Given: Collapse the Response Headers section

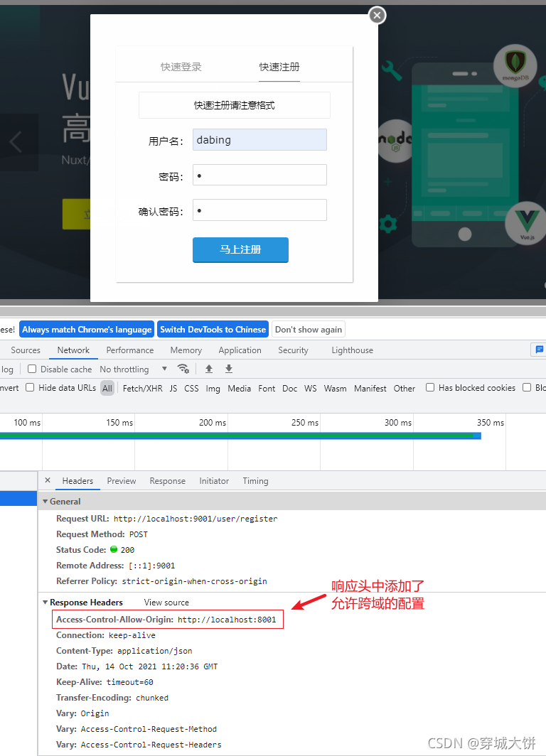Looking at the screenshot, I should click(x=45, y=603).
